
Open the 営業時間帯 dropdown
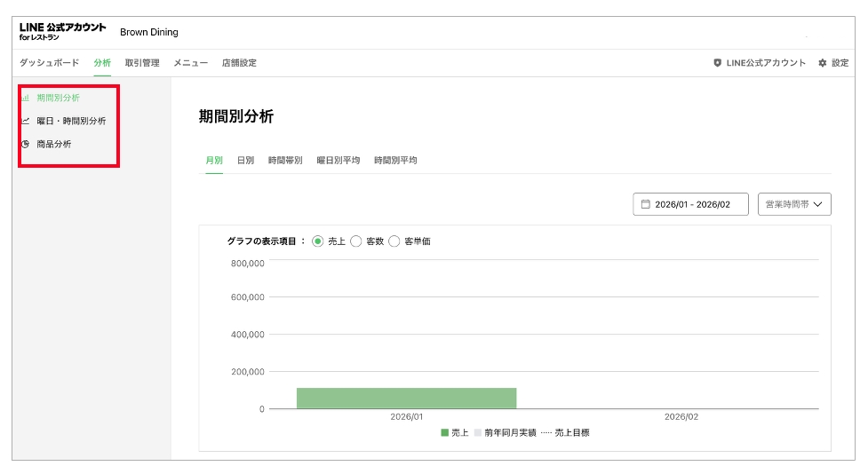pos(794,204)
